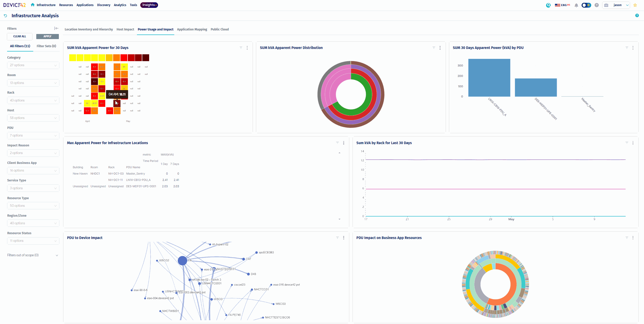This screenshot has width=644, height=324.
Task: Click the refresh icon beside Infrastructure Analysis
Action: pyautogui.click(x=5, y=16)
